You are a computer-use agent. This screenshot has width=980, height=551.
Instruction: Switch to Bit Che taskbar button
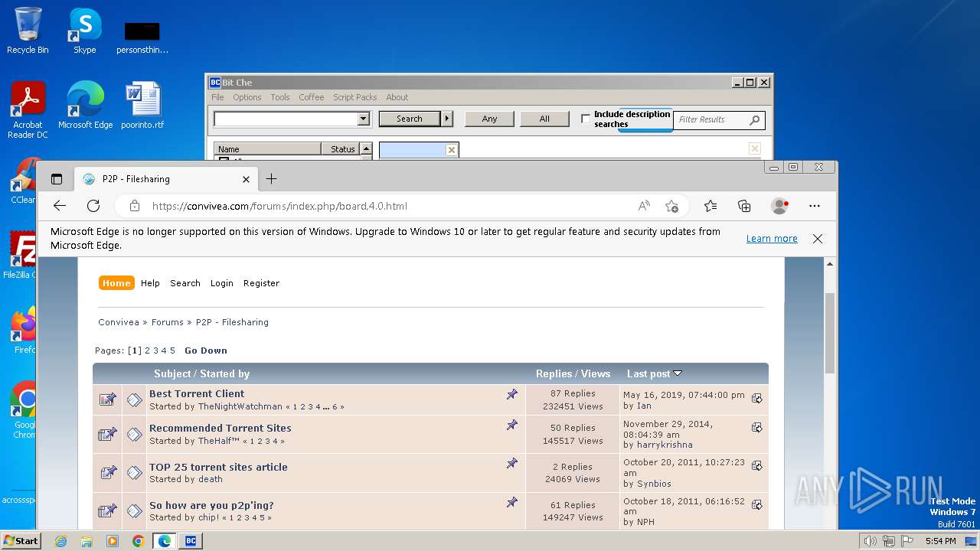tap(190, 541)
